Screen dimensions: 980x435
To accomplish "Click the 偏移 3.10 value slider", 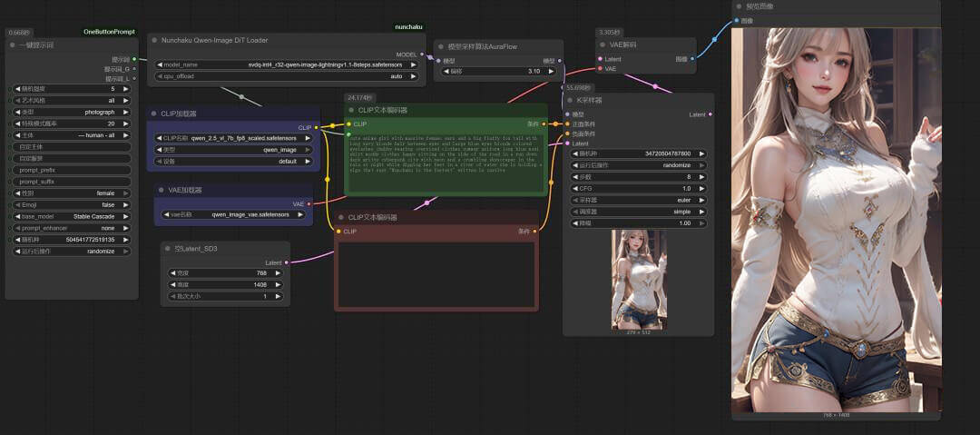I will tap(498, 72).
